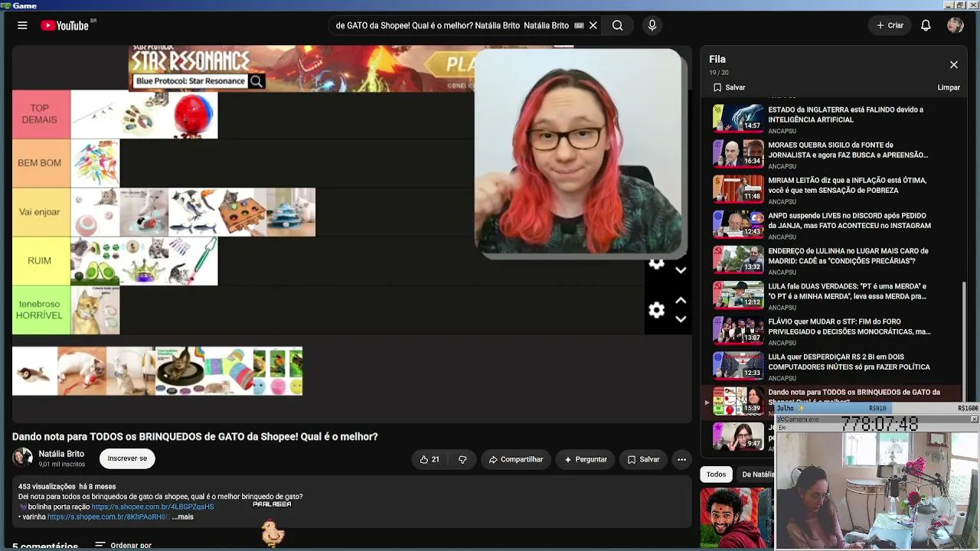Share the video with Compartilhar
This screenshot has width=980, height=551.
pyautogui.click(x=516, y=459)
